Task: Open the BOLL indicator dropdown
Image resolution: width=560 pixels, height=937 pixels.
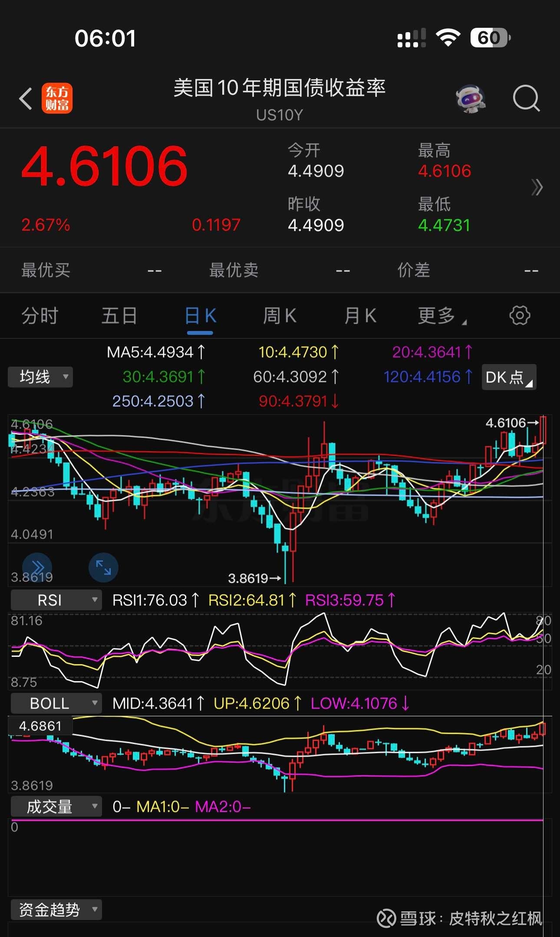Action: [x=56, y=703]
